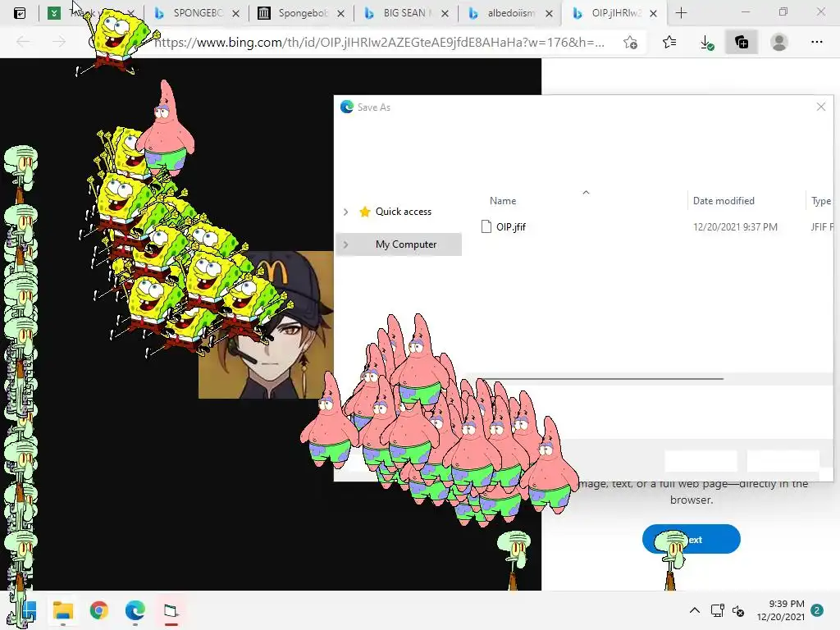Select My Computer in navigation pane

[x=399, y=244]
